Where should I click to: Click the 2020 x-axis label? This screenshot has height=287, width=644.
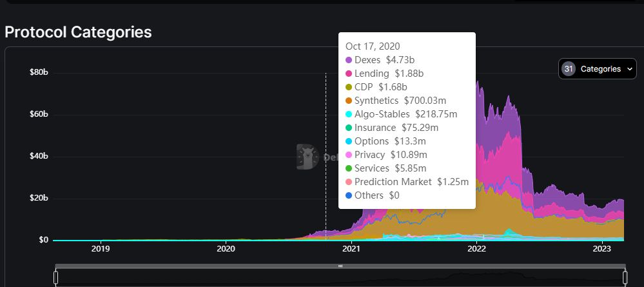(226, 249)
